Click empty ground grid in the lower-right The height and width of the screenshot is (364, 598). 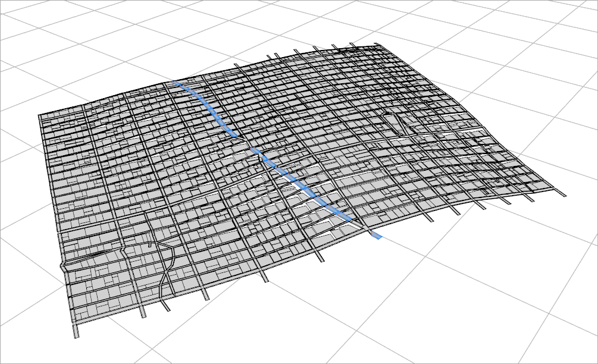pyautogui.click(x=506, y=297)
